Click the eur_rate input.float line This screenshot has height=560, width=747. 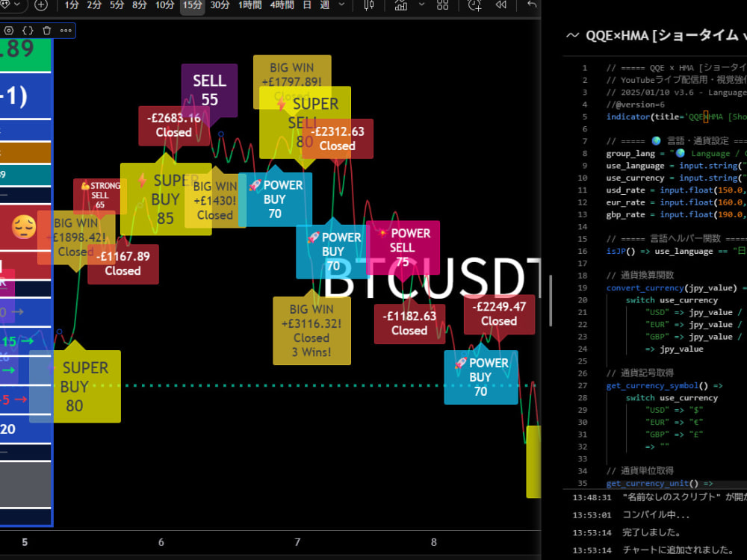tap(677, 202)
